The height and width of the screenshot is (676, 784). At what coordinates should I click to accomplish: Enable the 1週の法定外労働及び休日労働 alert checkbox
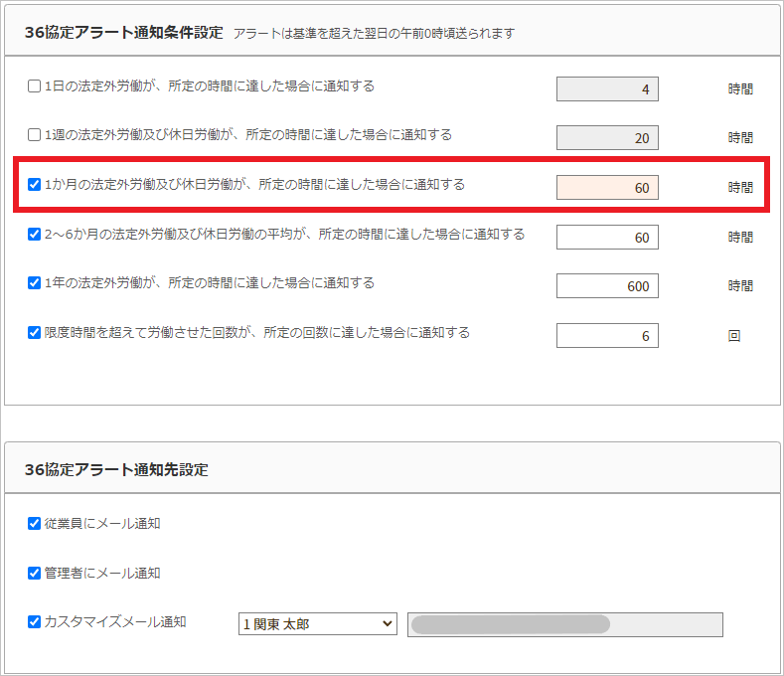coord(34,135)
